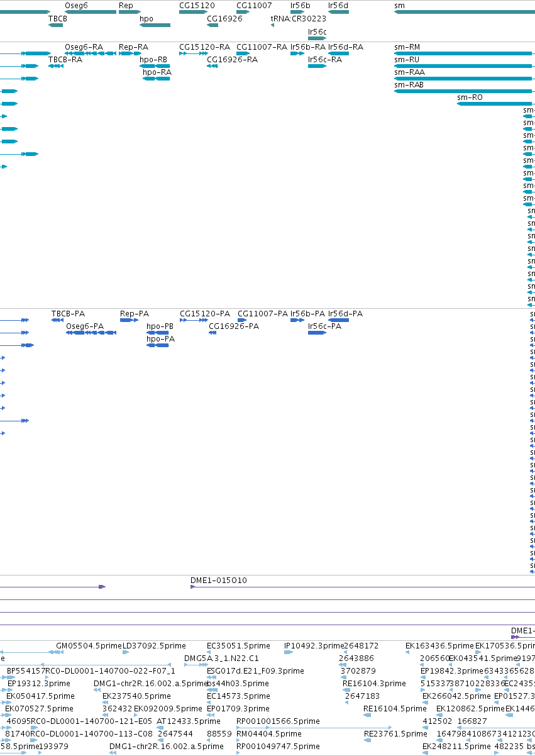Click the tRNA:CR30223 gene label
The height and width of the screenshot is (756, 535).
coord(299,19)
